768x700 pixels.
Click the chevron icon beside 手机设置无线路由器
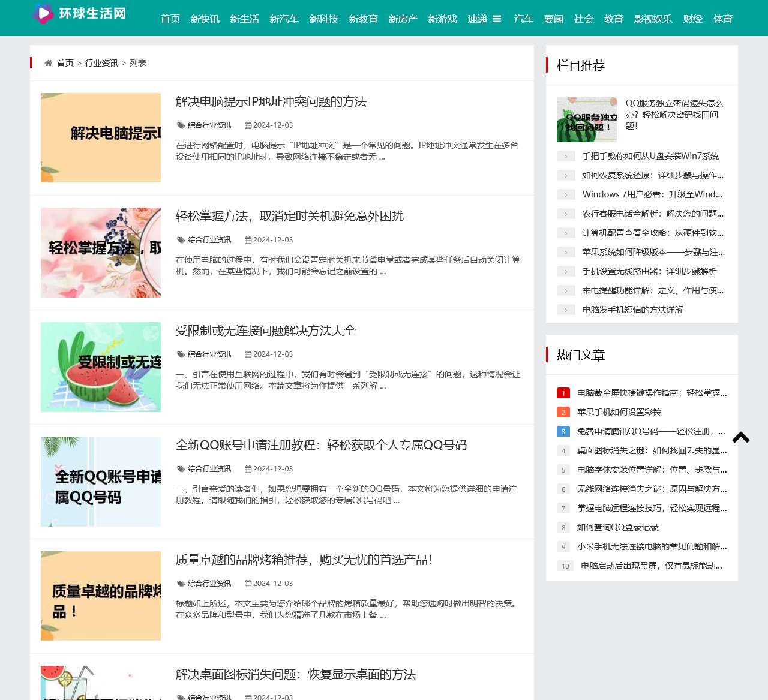pos(566,271)
